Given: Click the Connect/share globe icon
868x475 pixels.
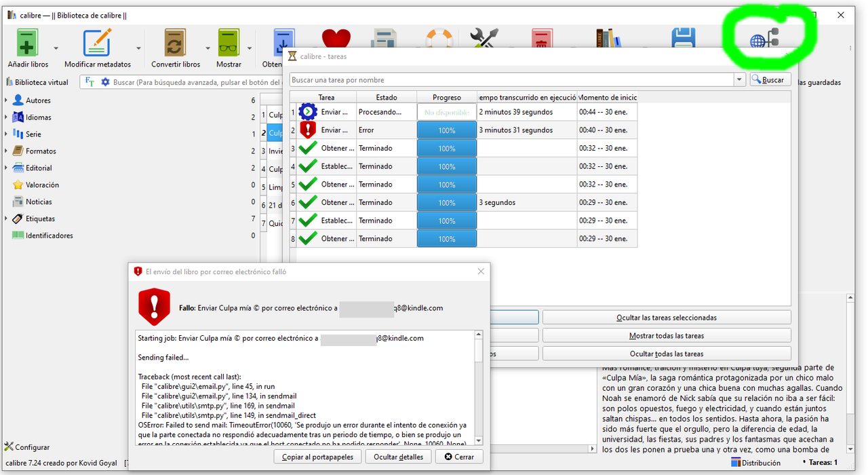Looking at the screenshot, I should (764, 41).
